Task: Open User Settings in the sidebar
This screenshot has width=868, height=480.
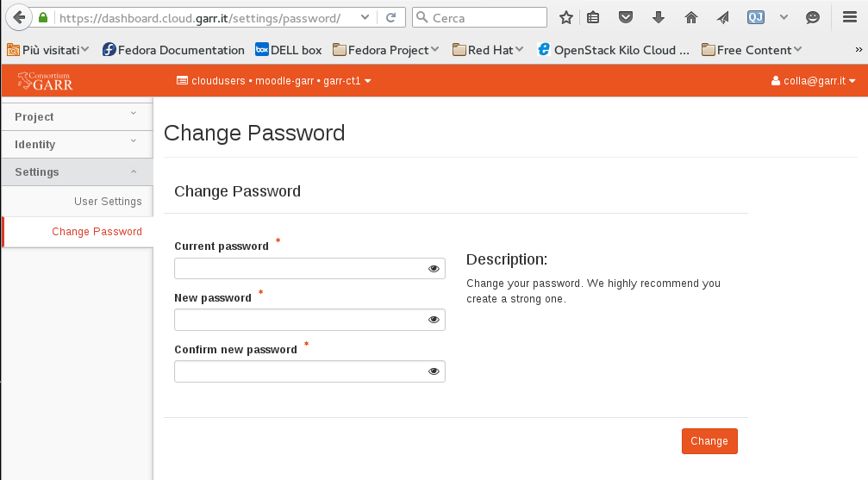Action: pyautogui.click(x=108, y=202)
